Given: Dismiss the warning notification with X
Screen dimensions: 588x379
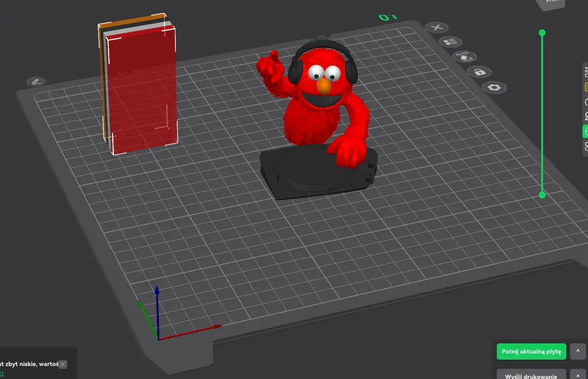Looking at the screenshot, I should [x=63, y=364].
